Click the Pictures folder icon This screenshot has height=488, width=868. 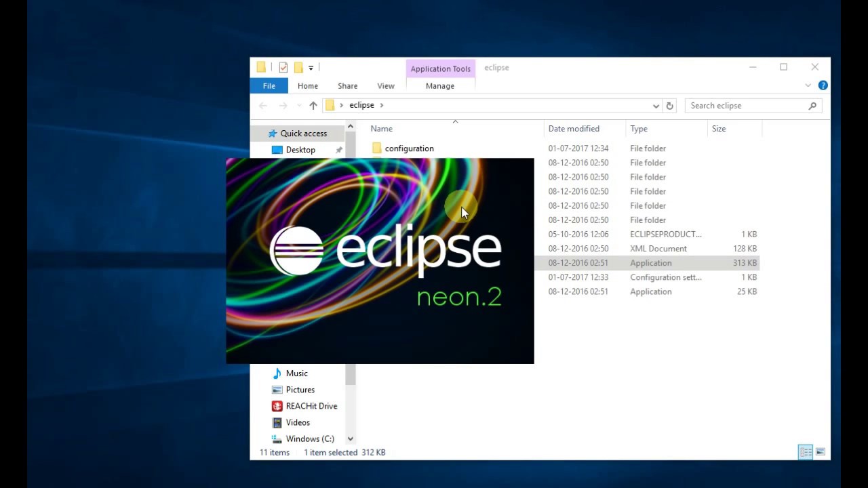[277, 390]
